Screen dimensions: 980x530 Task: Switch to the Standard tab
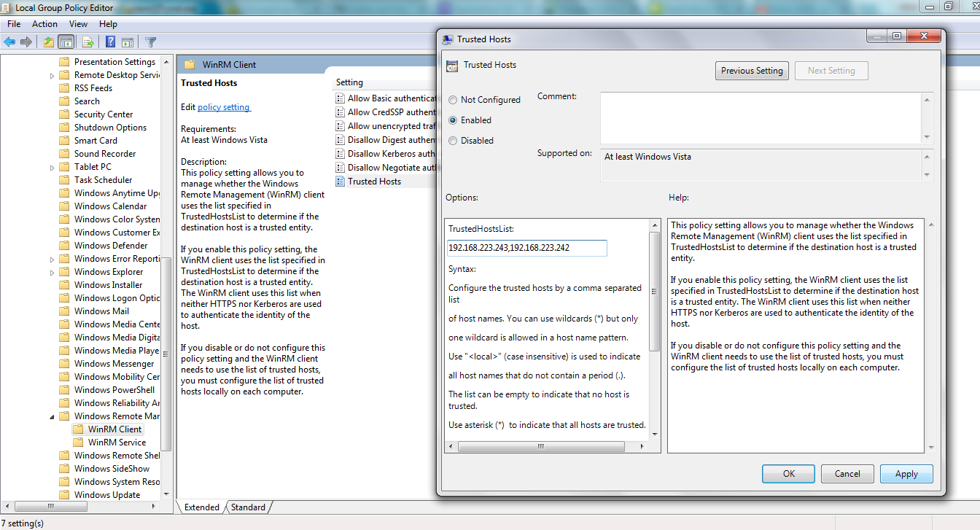tap(248, 507)
